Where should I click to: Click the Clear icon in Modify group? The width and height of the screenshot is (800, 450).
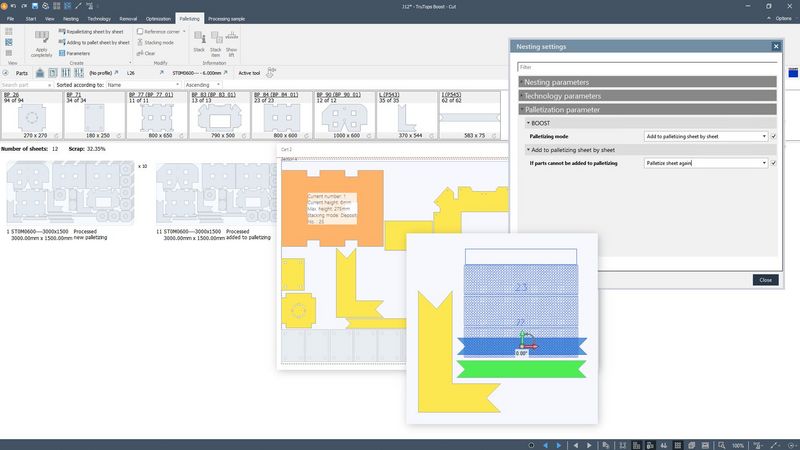pyautogui.click(x=148, y=53)
